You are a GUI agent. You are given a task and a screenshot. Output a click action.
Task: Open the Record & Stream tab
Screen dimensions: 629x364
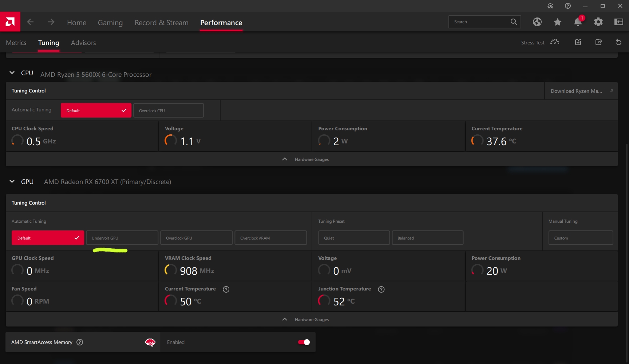click(x=162, y=23)
